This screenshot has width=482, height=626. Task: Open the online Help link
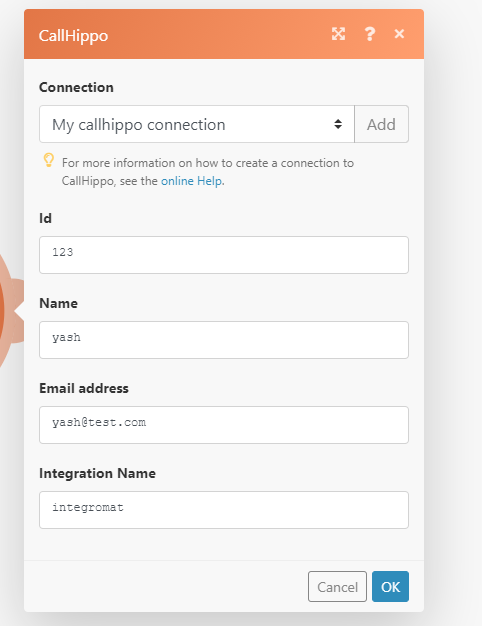(192, 181)
